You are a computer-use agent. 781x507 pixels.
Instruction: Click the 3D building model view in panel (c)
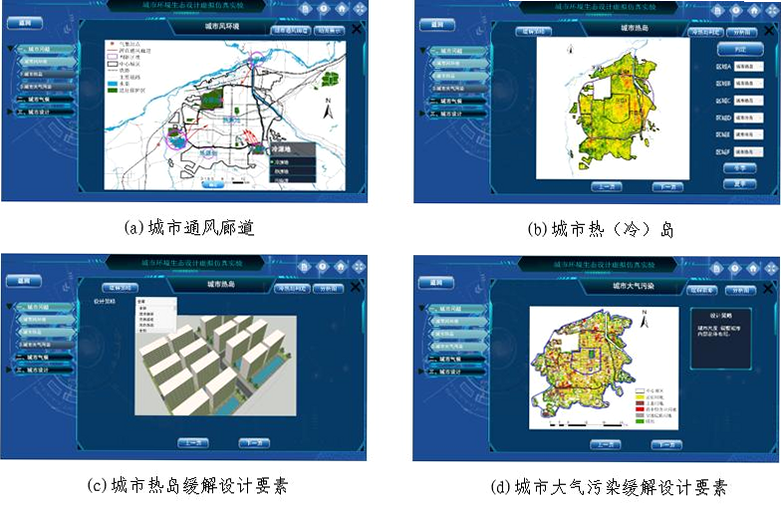(217, 365)
